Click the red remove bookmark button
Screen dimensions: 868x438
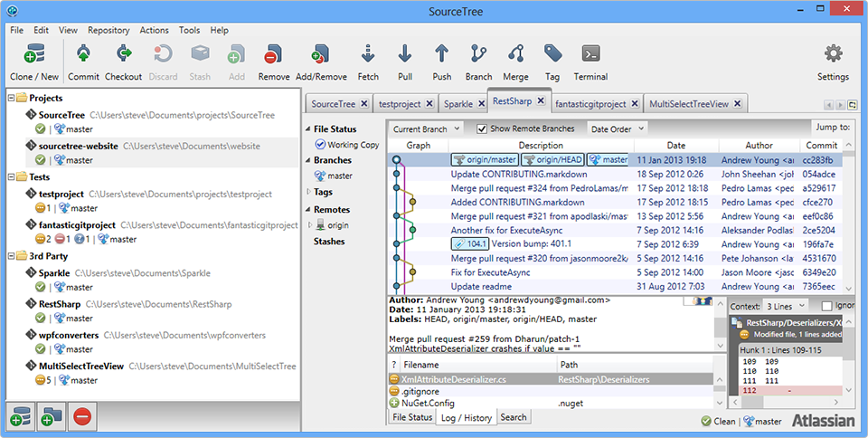click(82, 417)
